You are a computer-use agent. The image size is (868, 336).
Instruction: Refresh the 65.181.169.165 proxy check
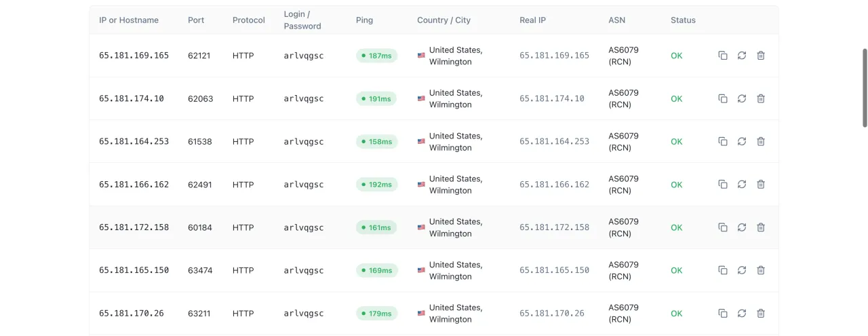point(742,56)
